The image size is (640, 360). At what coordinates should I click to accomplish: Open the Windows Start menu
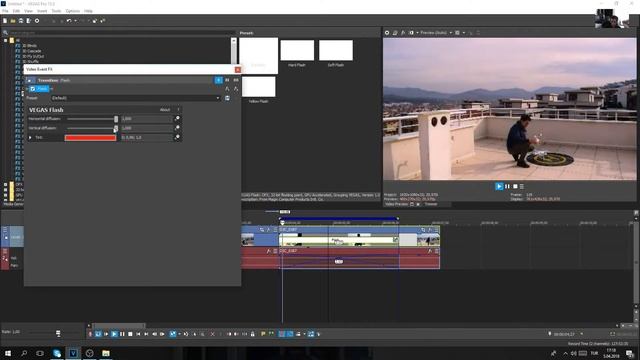pos(8,353)
